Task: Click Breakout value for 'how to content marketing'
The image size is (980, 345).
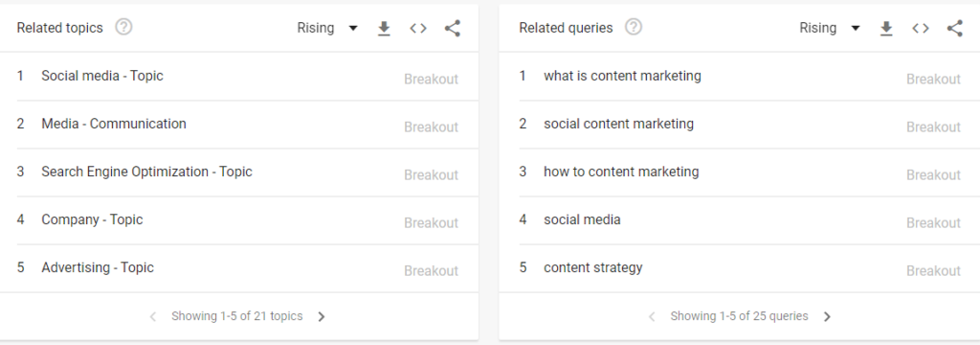Action: point(934,175)
